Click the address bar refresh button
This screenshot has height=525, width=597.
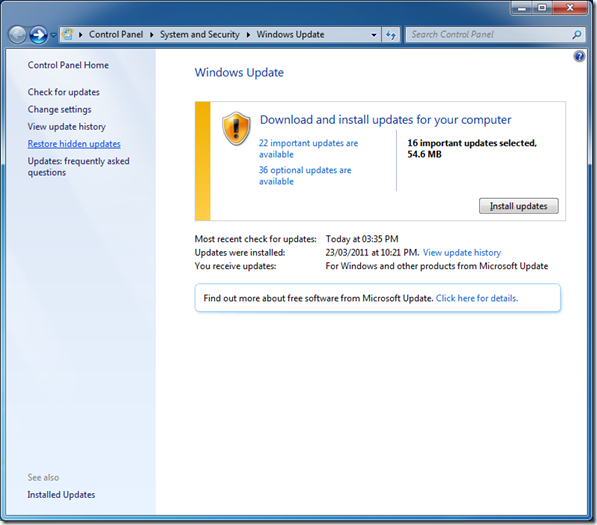(391, 35)
